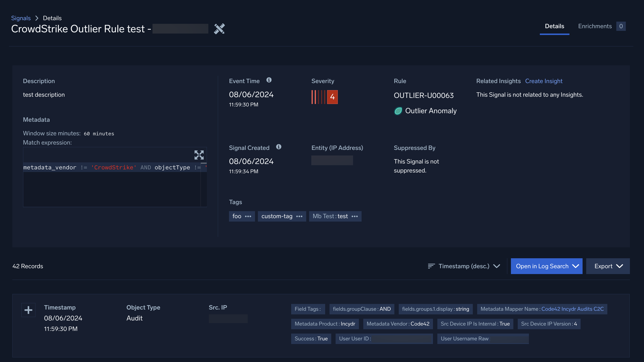Open options menu on foo tag
Viewport: 644px width, 362px height.
tap(248, 216)
